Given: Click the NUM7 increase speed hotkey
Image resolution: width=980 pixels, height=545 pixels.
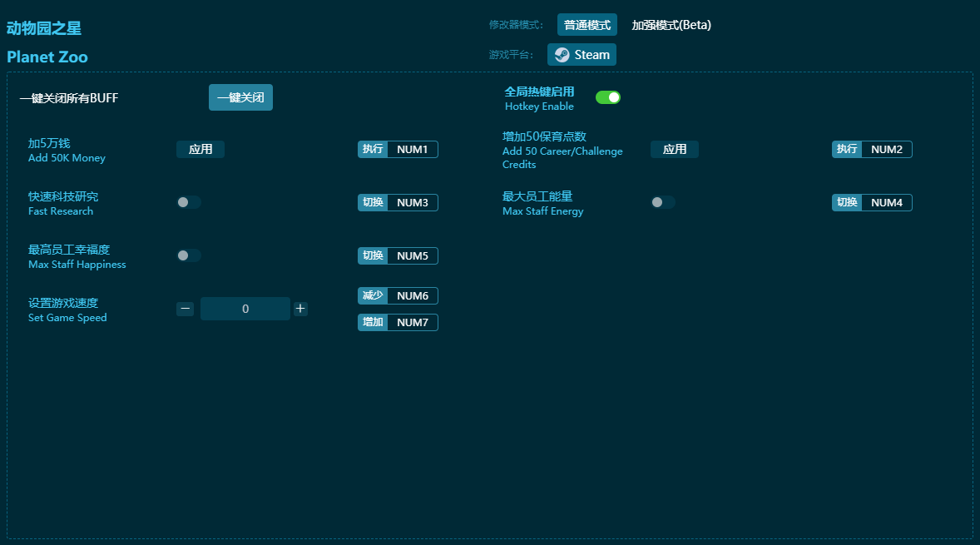Looking at the screenshot, I should pyautogui.click(x=412, y=323).
